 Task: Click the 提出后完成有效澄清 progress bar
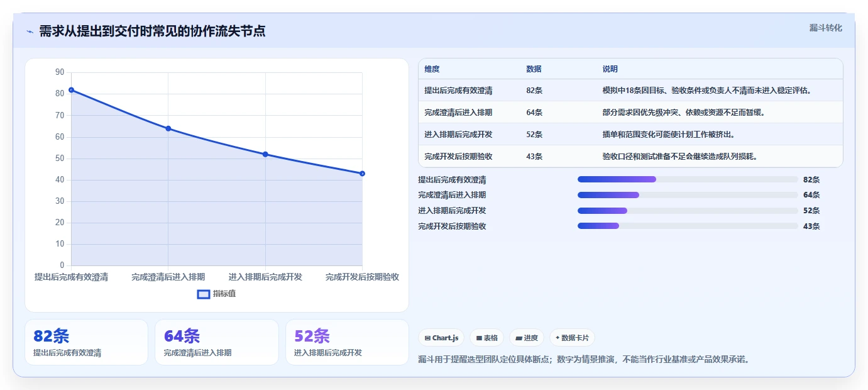click(x=688, y=179)
